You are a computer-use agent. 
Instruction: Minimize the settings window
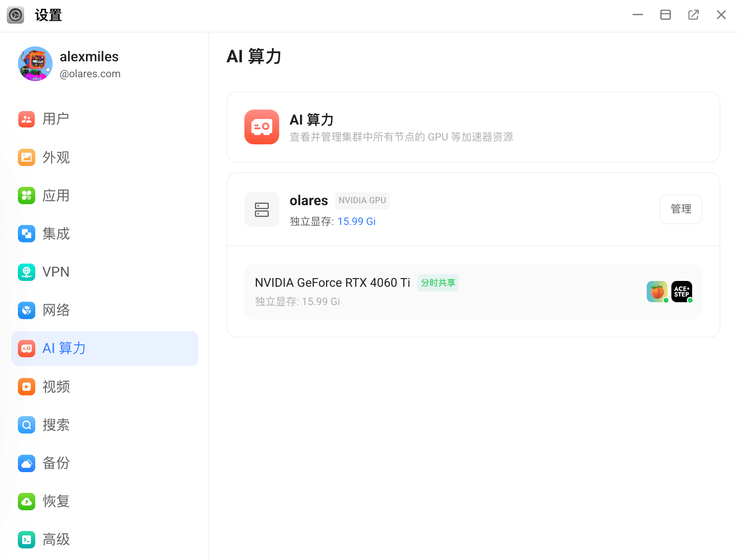638,15
